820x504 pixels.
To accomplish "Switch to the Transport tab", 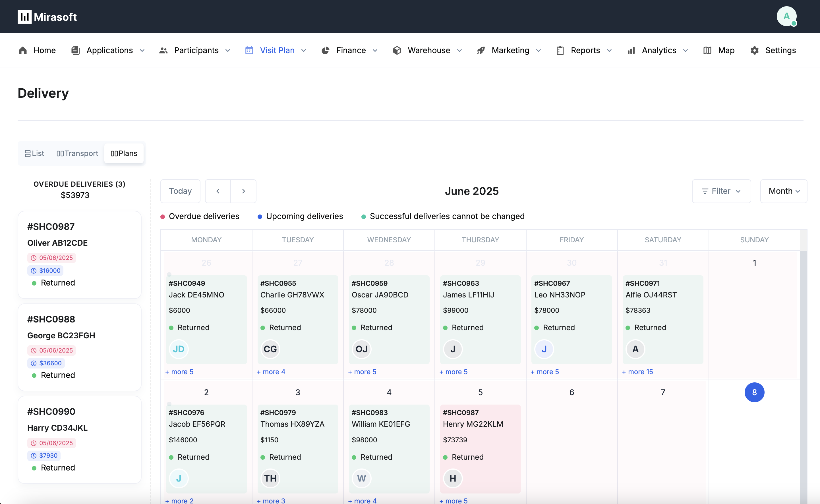I will pos(77,153).
